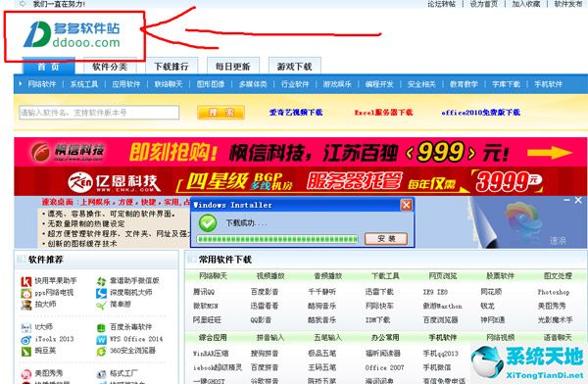
Task: Minimize the 速浪 ad banner
Action: click(x=567, y=200)
